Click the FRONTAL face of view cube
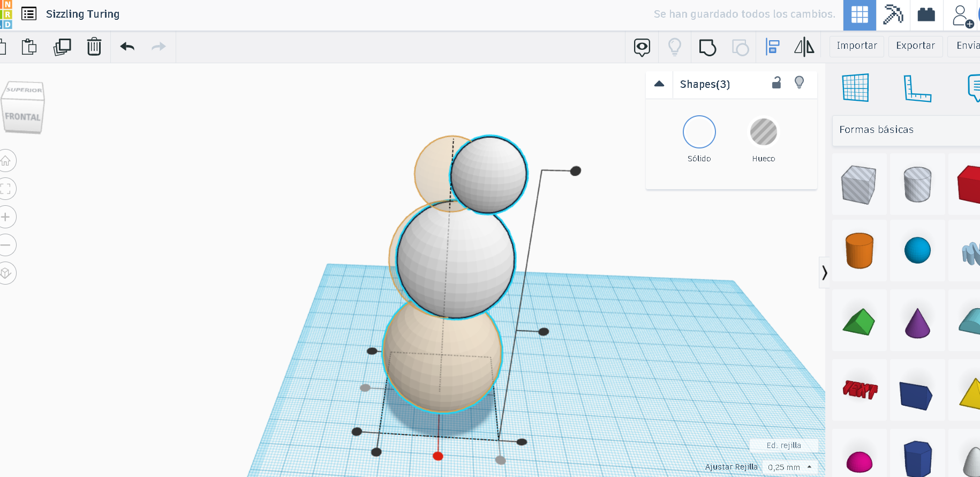 coord(22,116)
